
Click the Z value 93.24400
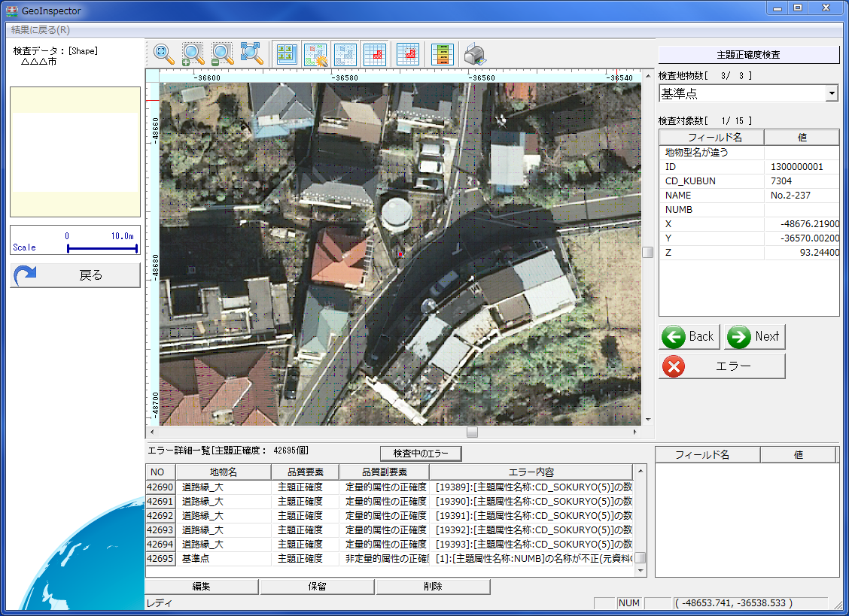819,252
